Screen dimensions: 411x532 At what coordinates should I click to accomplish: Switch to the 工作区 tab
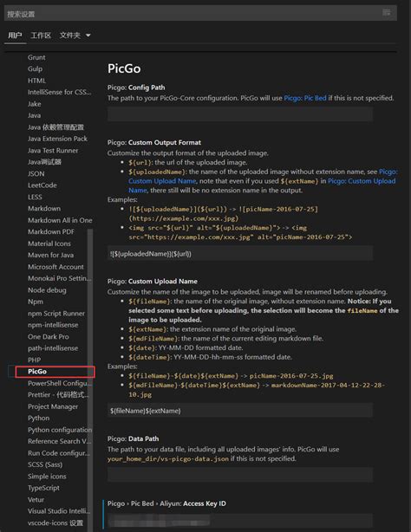41,36
